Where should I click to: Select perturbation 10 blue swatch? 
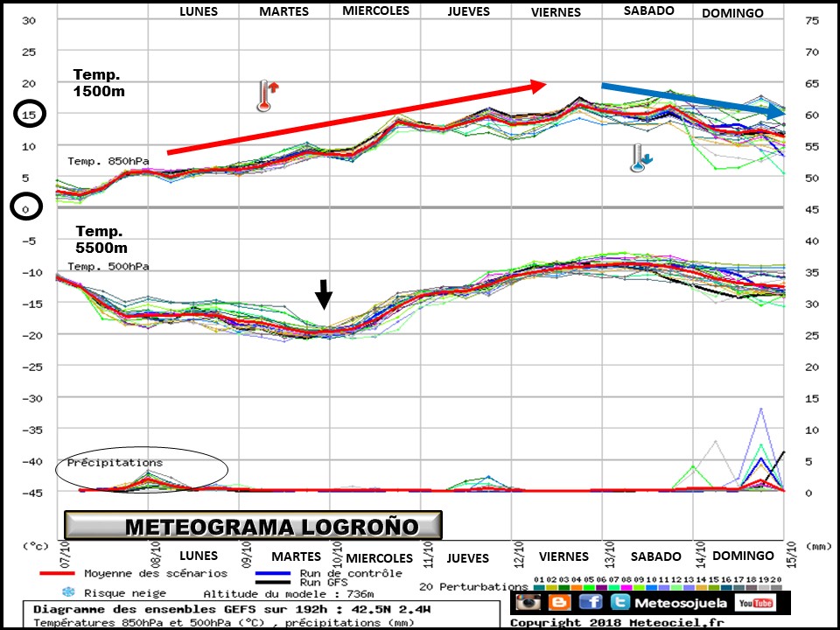[651, 588]
